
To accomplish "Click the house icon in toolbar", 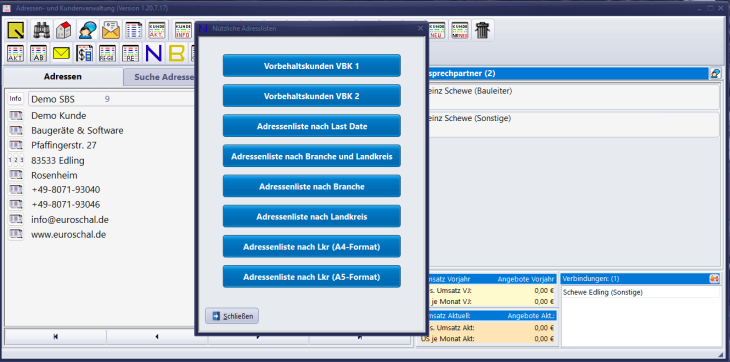I will pyautogui.click(x=64, y=30).
